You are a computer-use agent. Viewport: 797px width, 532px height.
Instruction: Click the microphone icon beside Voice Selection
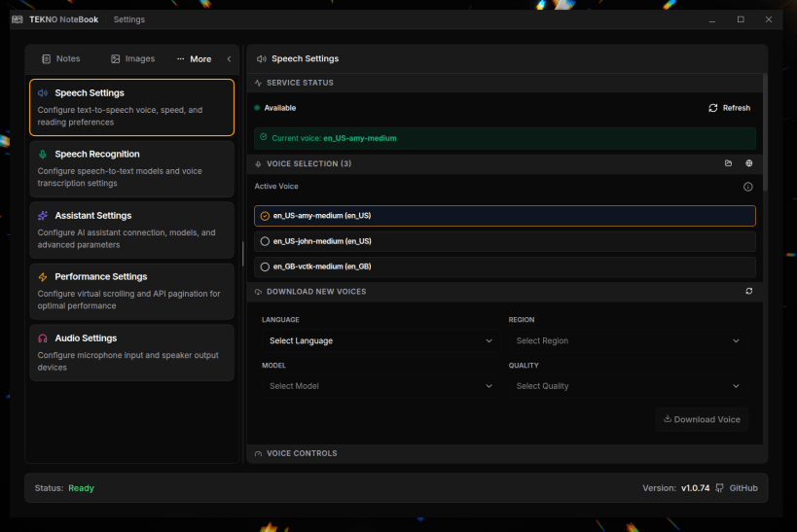point(258,164)
